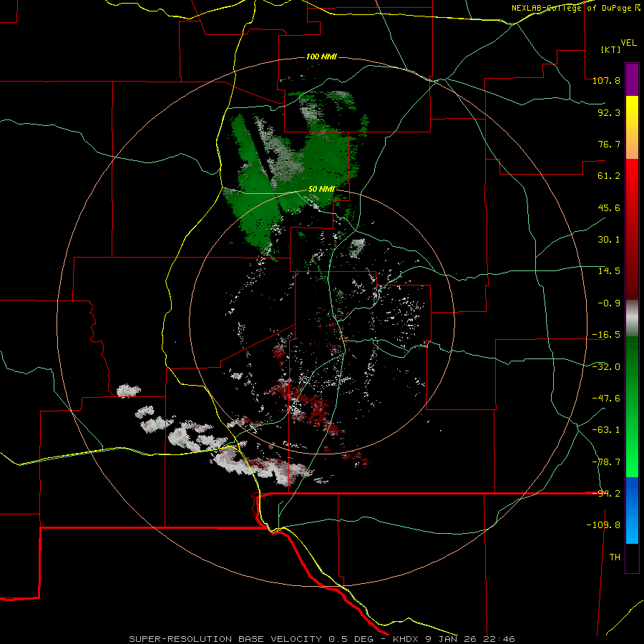The image size is (644, 644).
Task: Click the VEL legend title
Action: pyautogui.click(x=628, y=43)
